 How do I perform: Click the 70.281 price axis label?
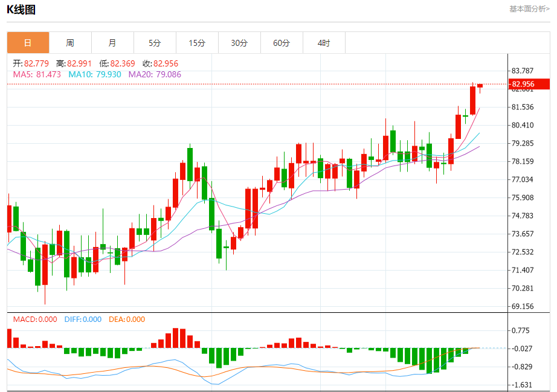coord(523,288)
